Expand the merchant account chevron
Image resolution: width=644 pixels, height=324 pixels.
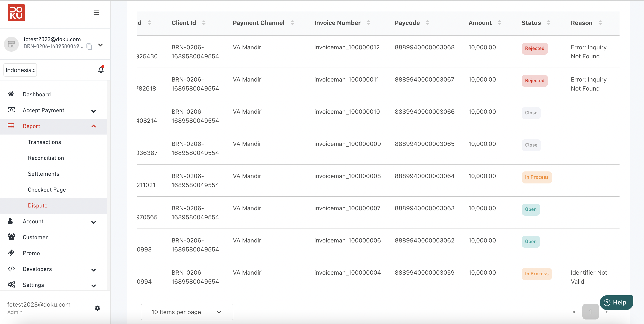[x=100, y=45]
